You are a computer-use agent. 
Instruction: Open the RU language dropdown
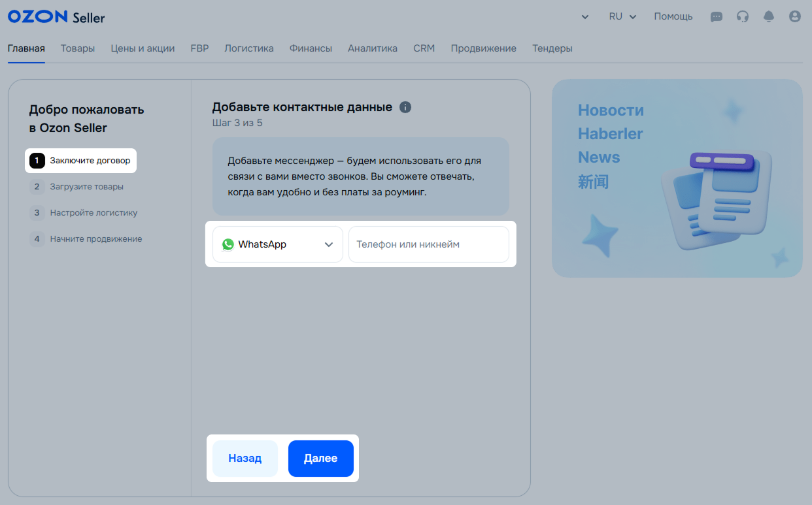pyautogui.click(x=622, y=17)
